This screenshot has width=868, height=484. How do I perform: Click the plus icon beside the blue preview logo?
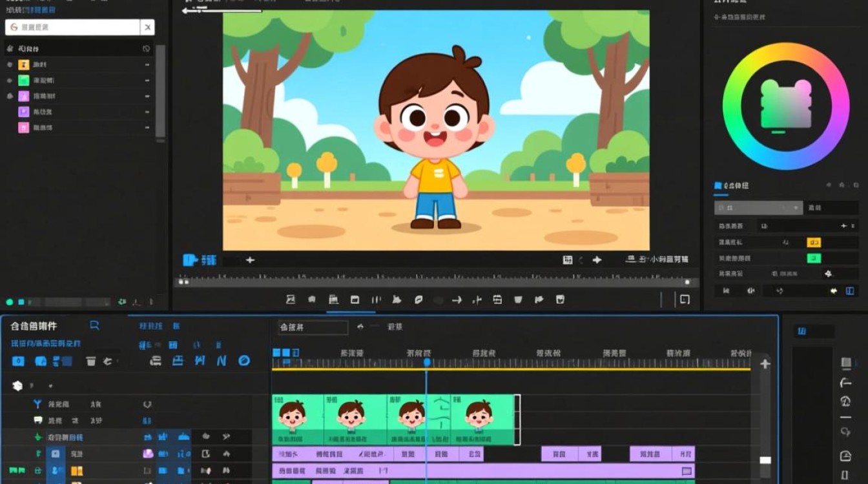tap(250, 260)
